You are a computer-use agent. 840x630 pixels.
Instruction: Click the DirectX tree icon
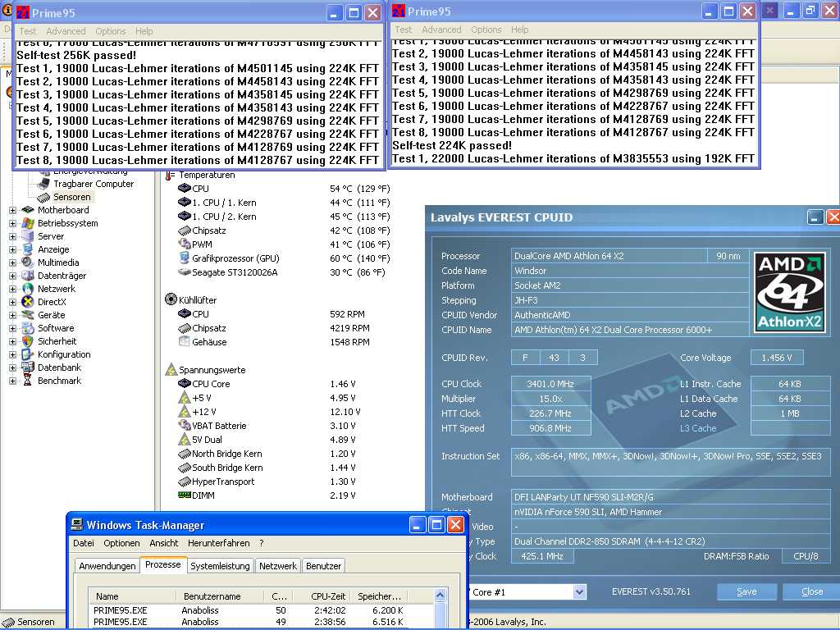tap(28, 302)
